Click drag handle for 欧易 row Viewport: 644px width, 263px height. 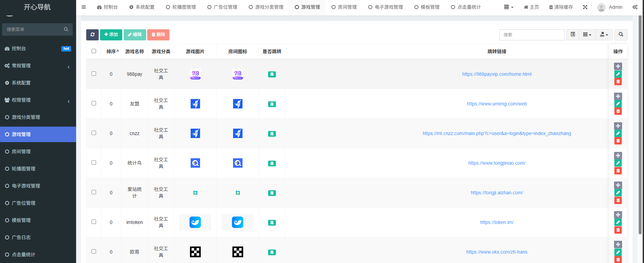coord(618,244)
